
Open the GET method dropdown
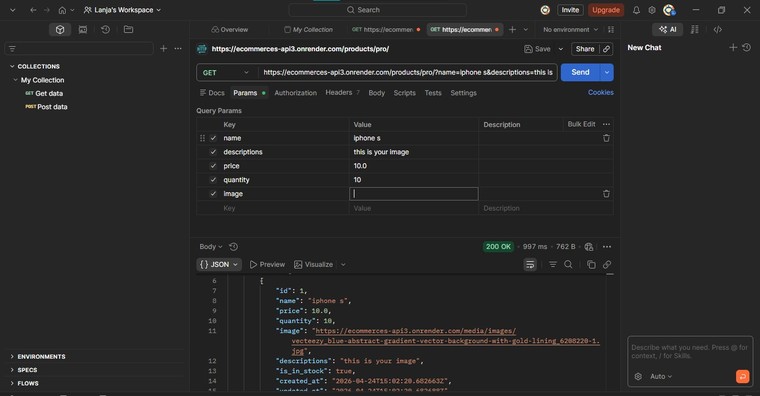click(226, 73)
